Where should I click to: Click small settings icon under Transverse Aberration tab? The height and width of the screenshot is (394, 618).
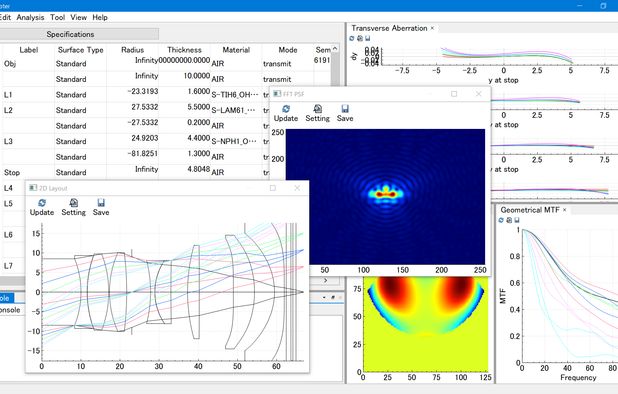pyautogui.click(x=360, y=38)
